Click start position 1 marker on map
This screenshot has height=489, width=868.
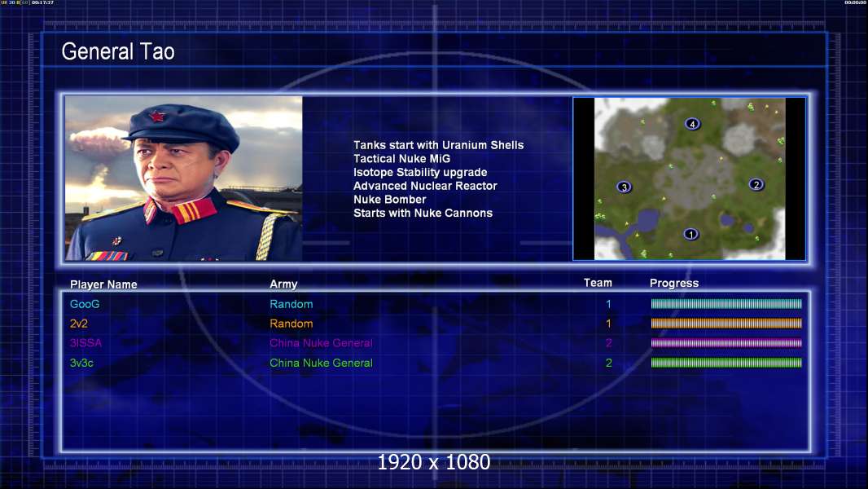690,234
